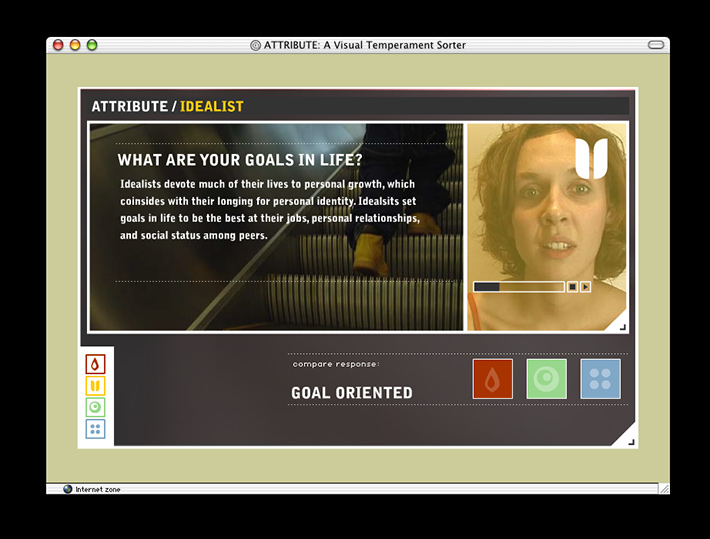Click the woman's video thumbnail
Viewport: 710px width, 539px height.
click(x=547, y=227)
